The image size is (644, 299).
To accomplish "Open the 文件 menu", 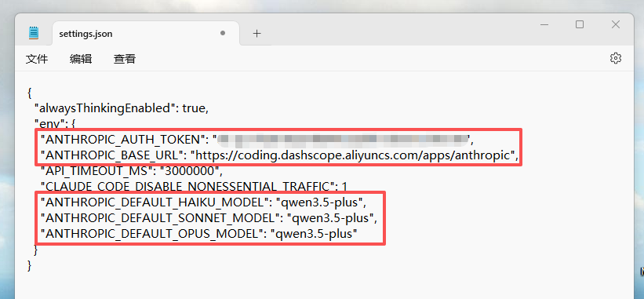I will [37, 59].
